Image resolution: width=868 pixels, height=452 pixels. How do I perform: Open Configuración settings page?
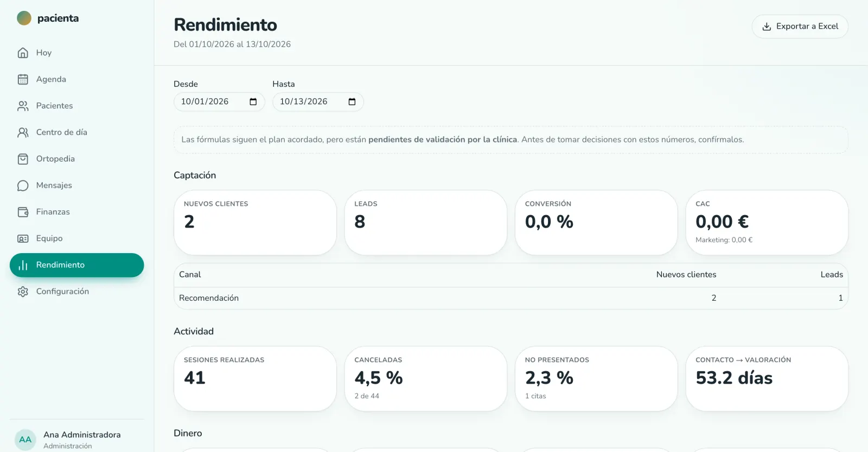pos(77,292)
